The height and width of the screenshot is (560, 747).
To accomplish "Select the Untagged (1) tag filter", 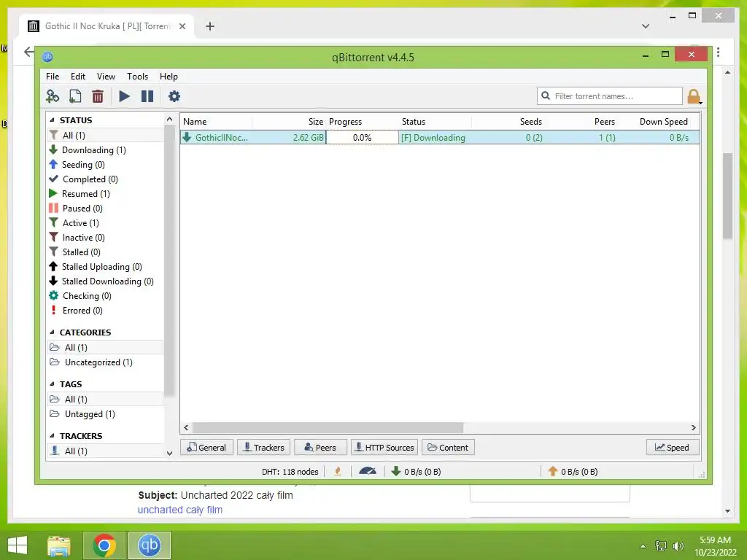I will tap(105, 414).
